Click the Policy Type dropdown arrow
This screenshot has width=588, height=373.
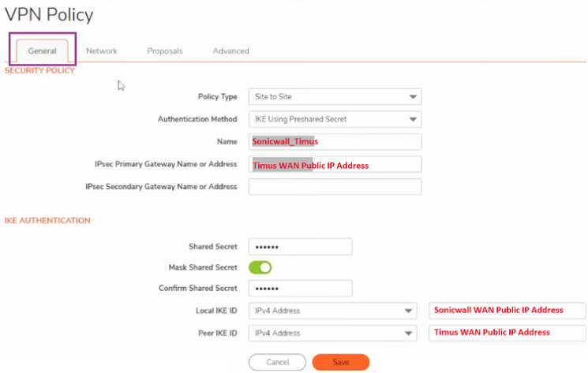pyautogui.click(x=413, y=97)
